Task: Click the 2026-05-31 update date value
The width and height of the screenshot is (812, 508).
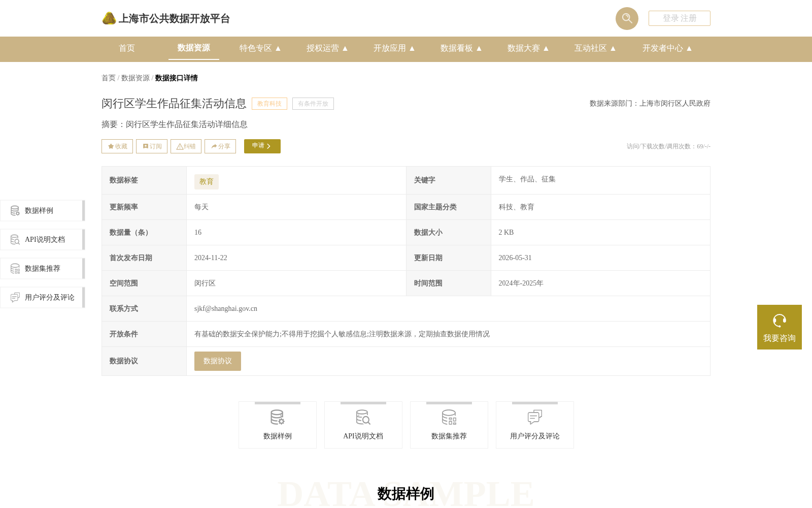Action: coord(515,258)
